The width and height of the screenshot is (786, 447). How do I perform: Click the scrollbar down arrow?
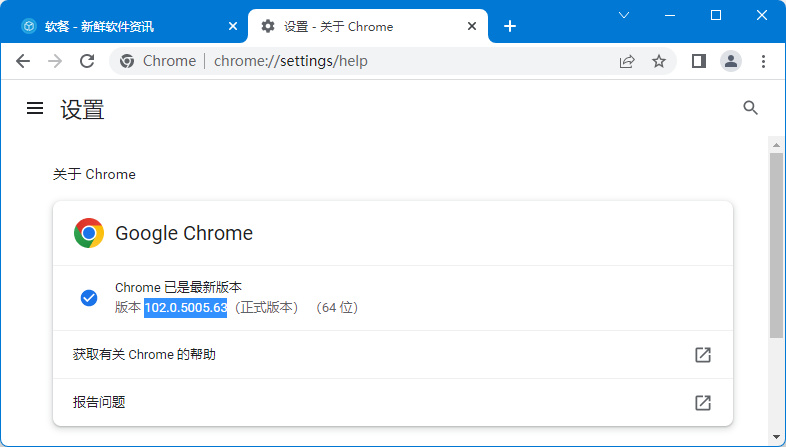pyautogui.click(x=776, y=437)
